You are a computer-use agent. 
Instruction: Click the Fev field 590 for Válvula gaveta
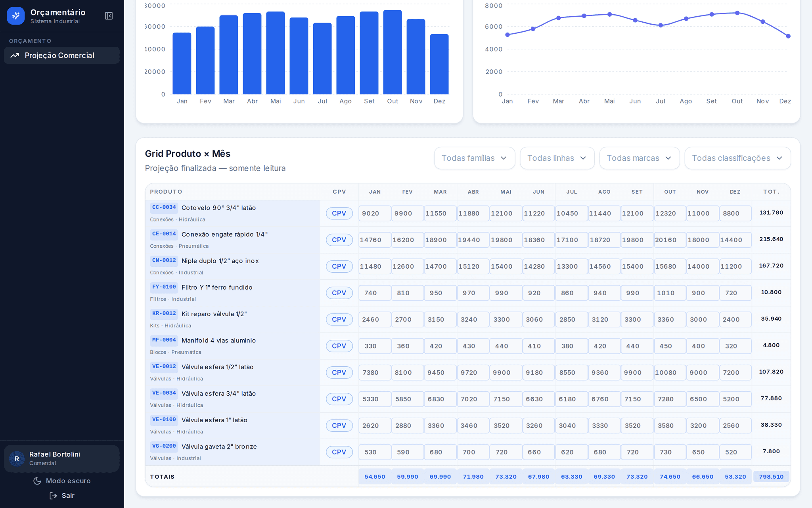[407, 452]
